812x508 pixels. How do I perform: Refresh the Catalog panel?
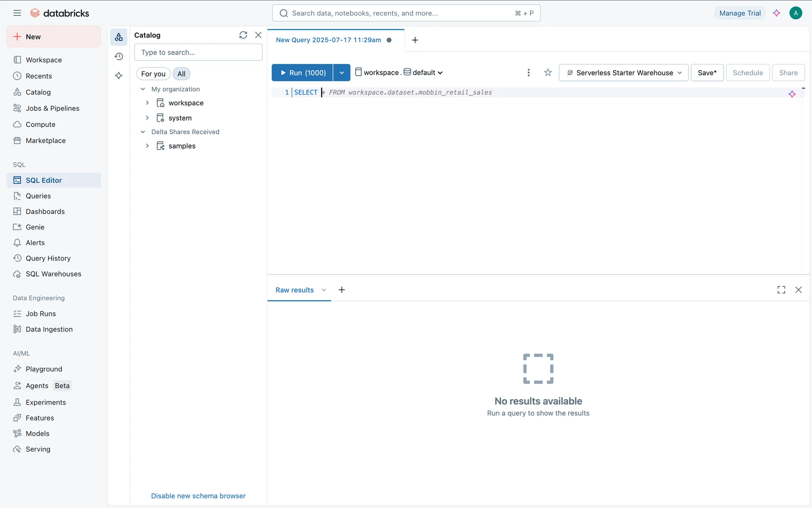point(243,35)
